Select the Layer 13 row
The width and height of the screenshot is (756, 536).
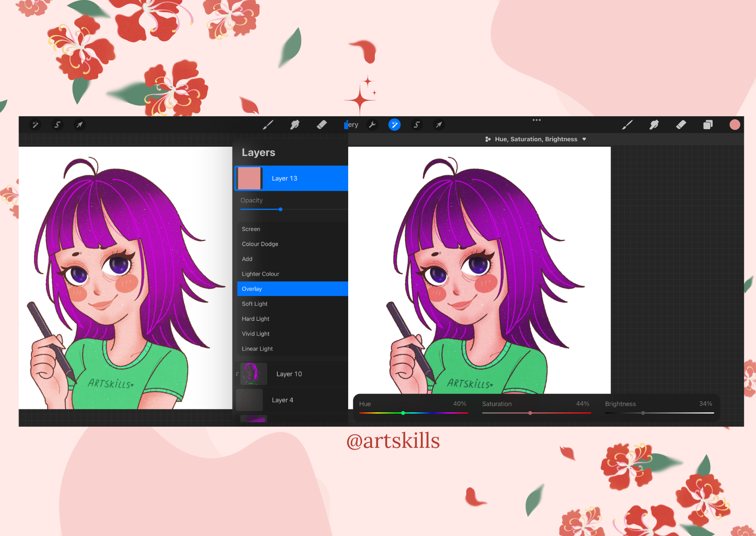coord(292,178)
